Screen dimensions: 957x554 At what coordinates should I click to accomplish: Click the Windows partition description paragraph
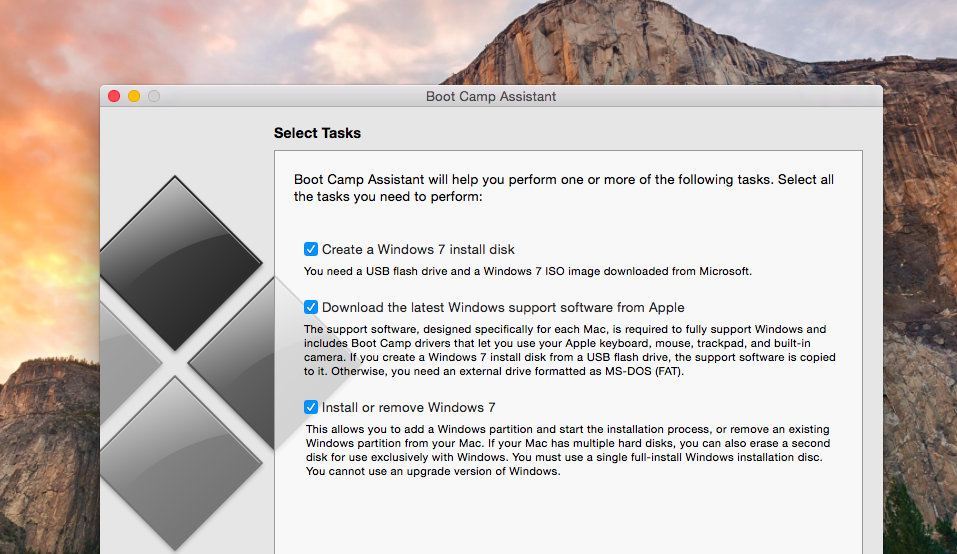568,450
